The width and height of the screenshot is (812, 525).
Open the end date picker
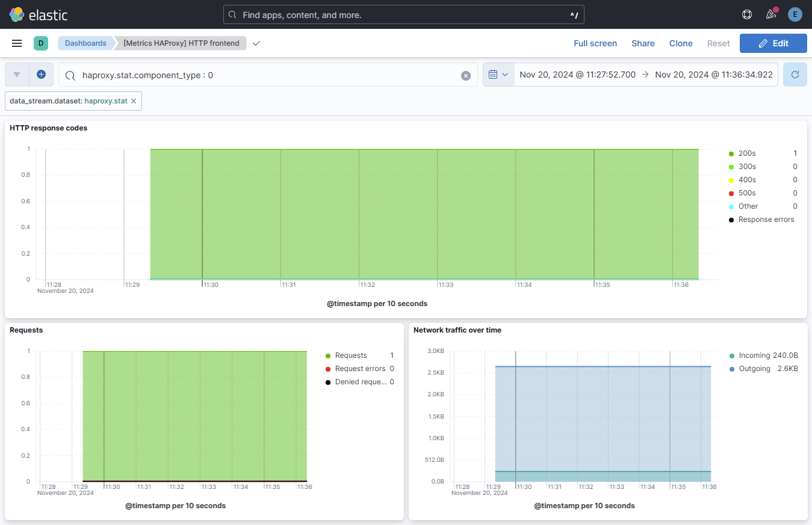[x=714, y=74]
